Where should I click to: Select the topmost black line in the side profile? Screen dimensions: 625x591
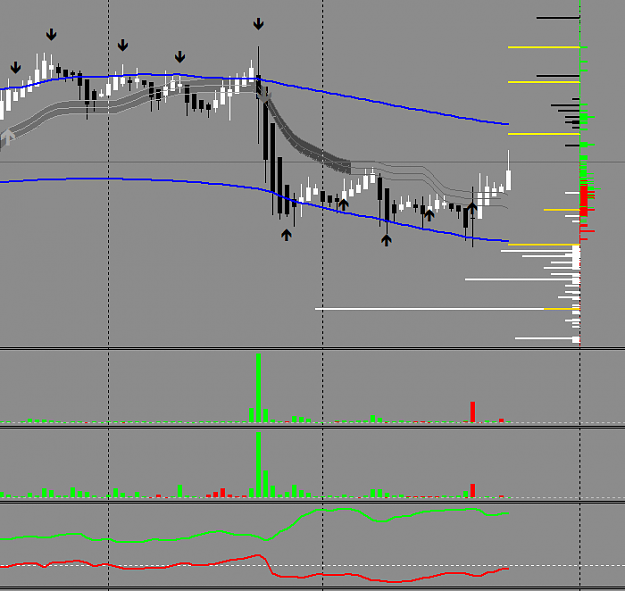point(558,18)
